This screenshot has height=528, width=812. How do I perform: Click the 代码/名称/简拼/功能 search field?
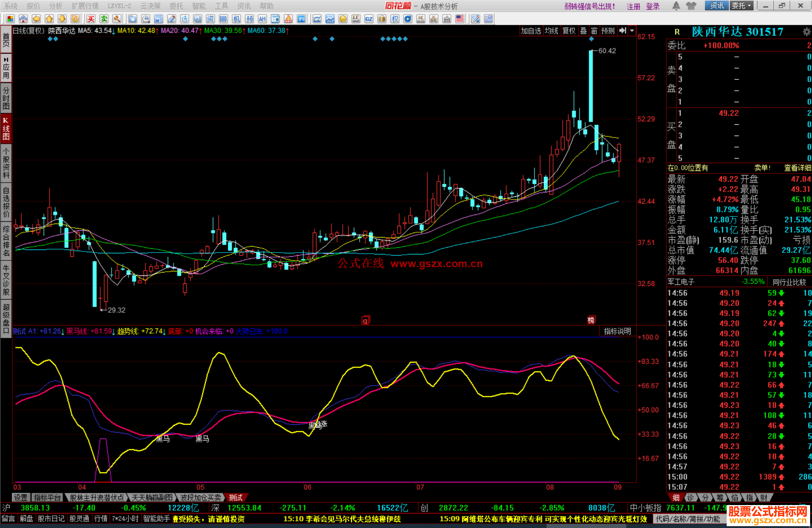click(x=688, y=519)
